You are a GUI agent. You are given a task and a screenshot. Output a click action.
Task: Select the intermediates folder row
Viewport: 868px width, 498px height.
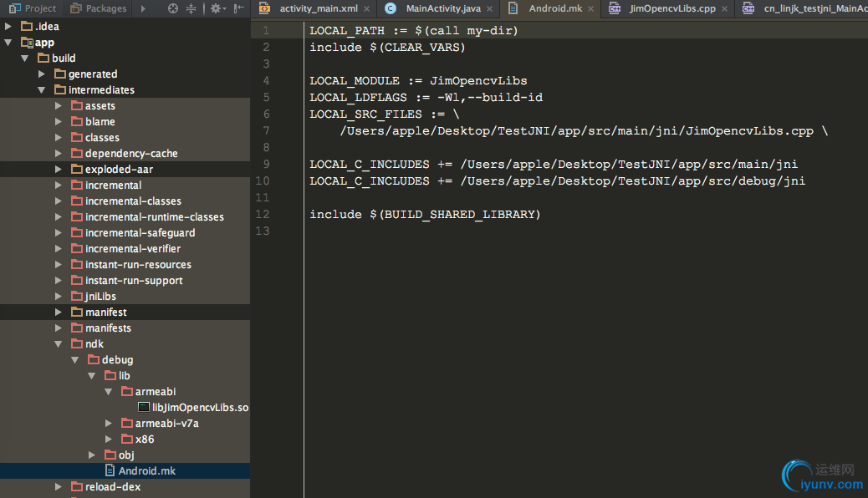(125, 89)
